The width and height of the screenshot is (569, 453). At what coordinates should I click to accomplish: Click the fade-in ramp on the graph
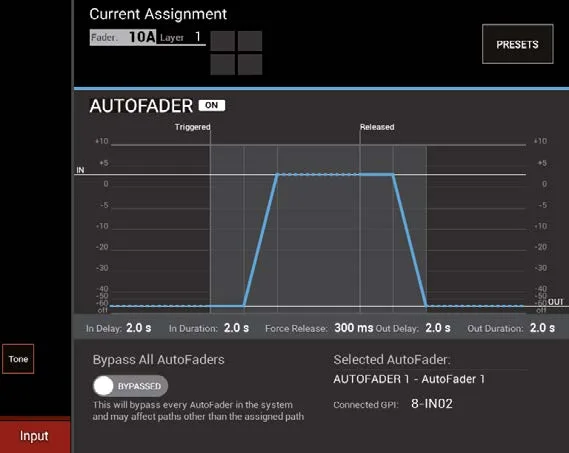261,240
